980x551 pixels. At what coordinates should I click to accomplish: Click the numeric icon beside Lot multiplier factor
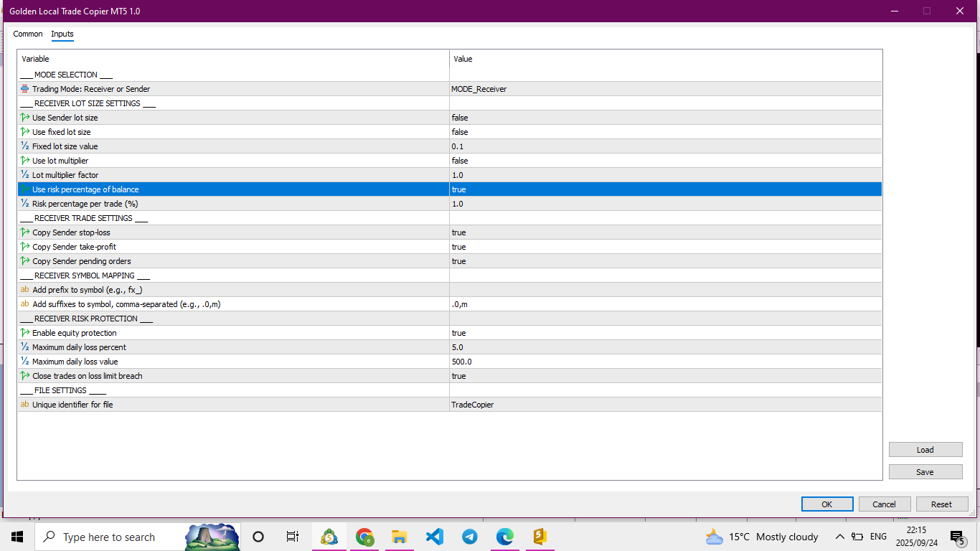[25, 175]
